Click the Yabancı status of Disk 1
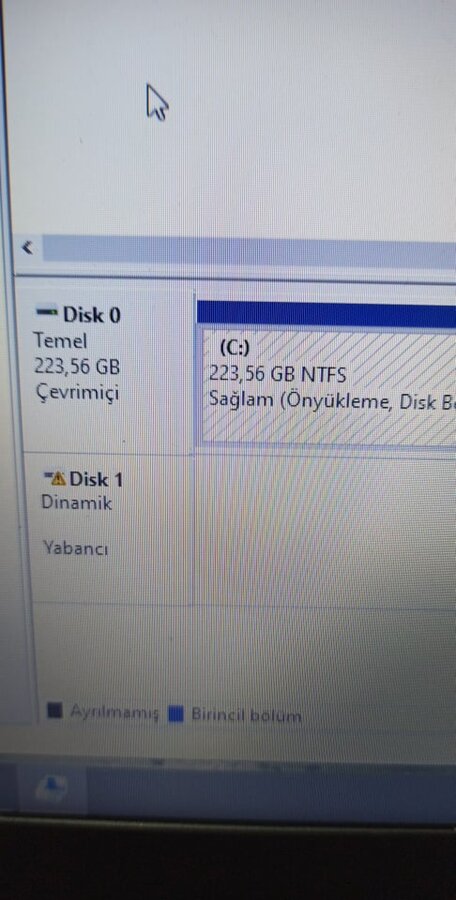The height and width of the screenshot is (900, 456). (75, 549)
